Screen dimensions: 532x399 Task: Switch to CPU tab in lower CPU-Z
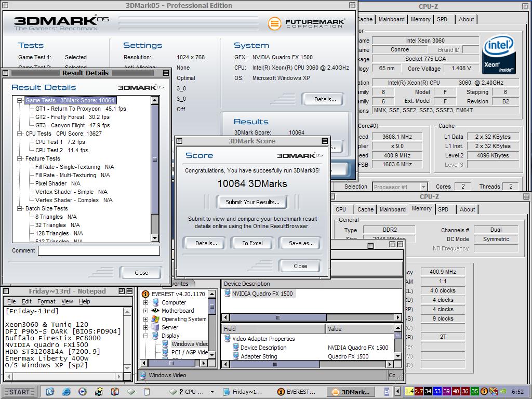(x=341, y=209)
